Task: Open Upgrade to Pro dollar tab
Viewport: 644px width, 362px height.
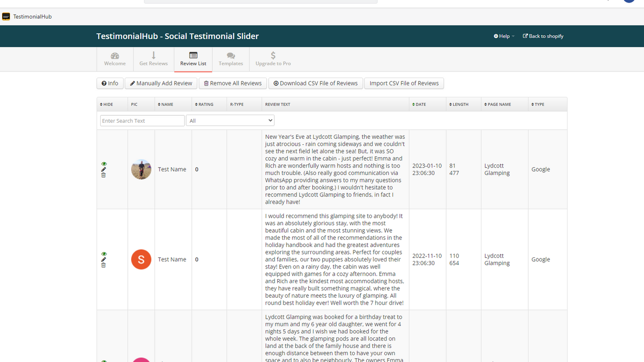Action: [x=273, y=59]
